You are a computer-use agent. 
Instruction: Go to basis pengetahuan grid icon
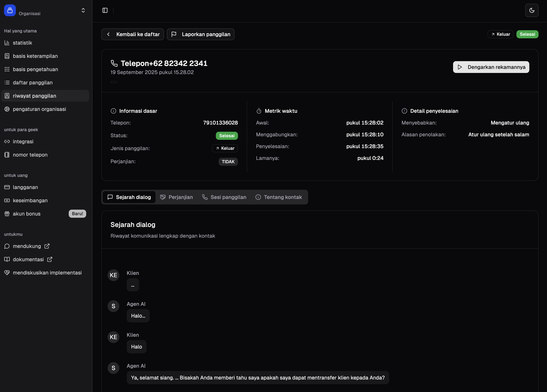7,69
